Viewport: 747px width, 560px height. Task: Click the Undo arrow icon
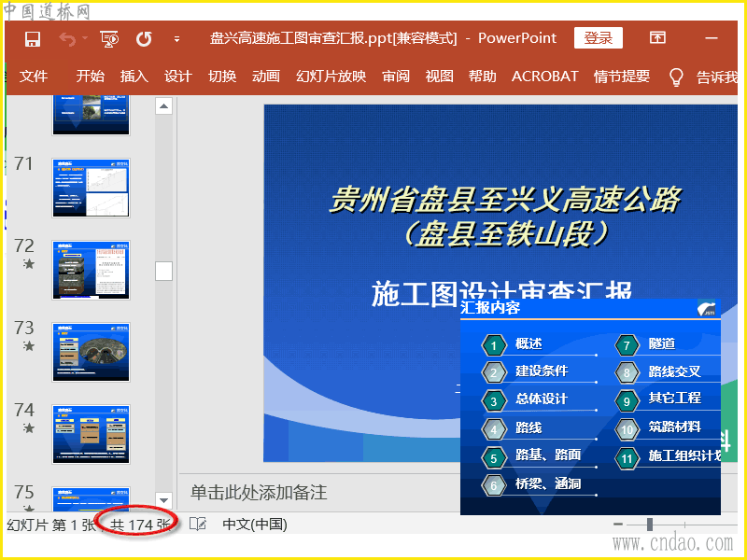click(67, 39)
